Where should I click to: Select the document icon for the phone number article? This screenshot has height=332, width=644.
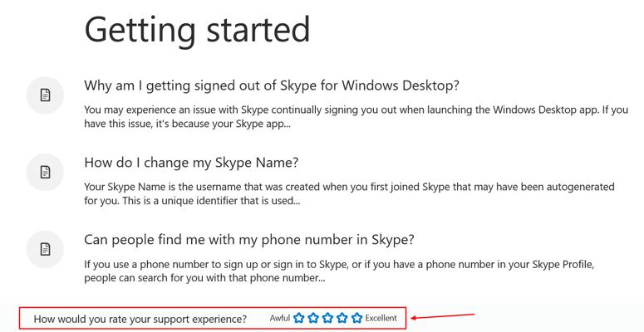coord(46,248)
